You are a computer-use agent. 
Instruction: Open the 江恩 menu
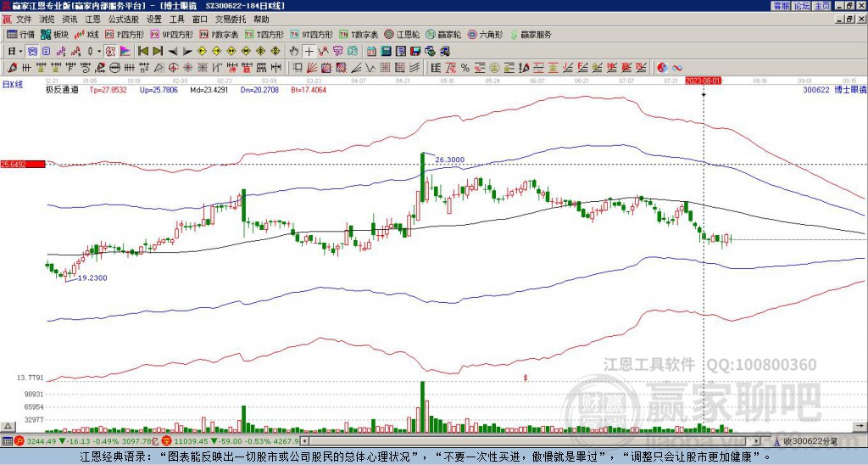tap(92, 20)
